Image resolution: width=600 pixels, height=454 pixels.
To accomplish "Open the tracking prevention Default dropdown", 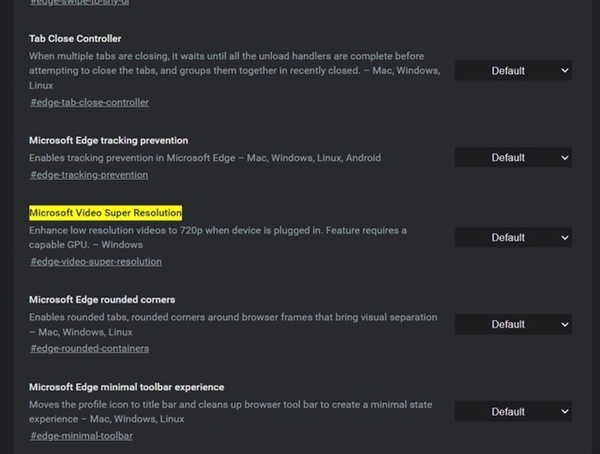I will tap(514, 158).
